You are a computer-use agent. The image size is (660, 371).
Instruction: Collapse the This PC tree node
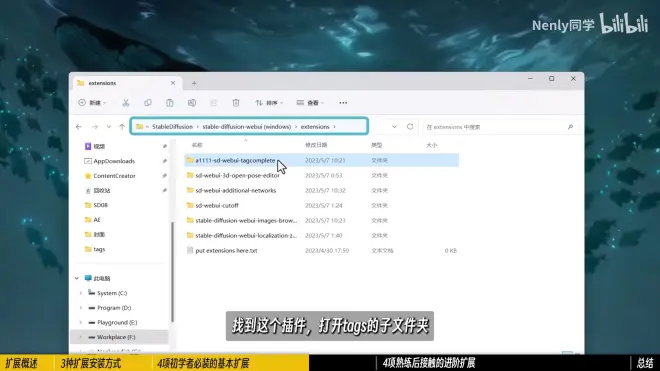(77, 278)
